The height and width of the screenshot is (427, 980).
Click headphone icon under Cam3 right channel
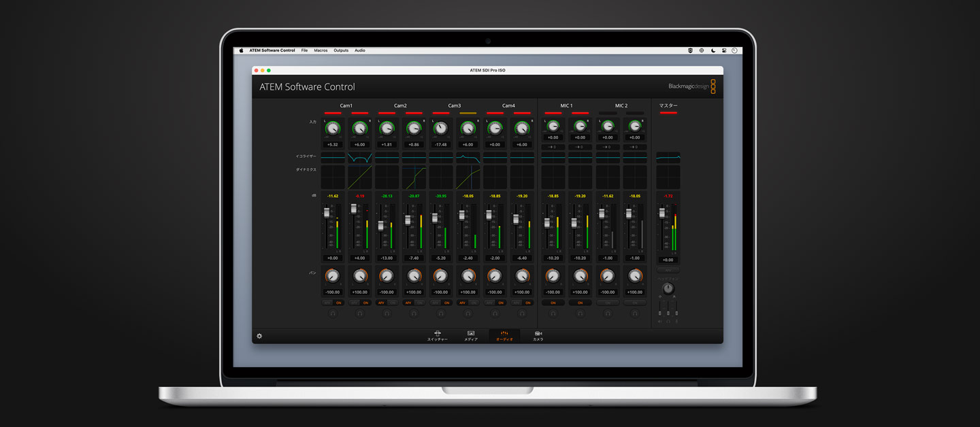tap(468, 313)
